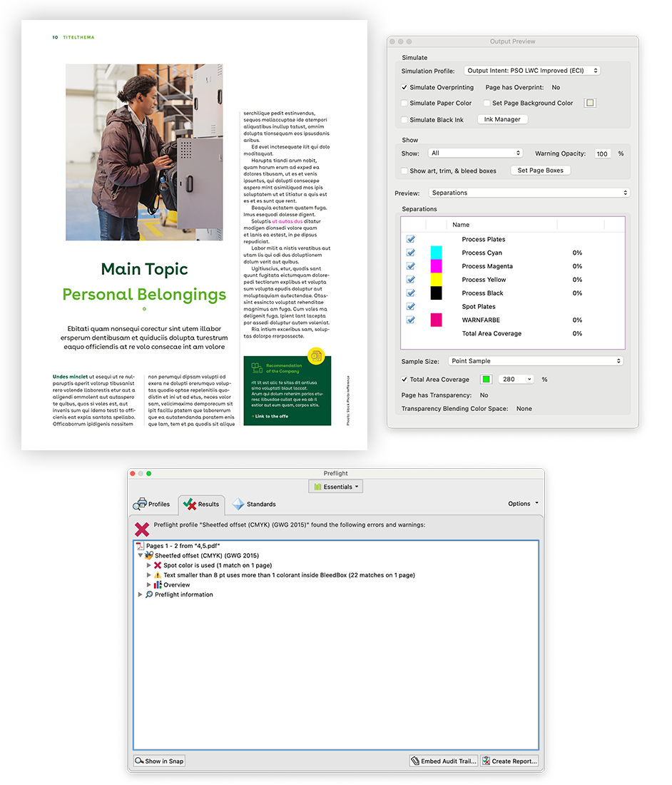Uncheck the Process Cyan plate
The width and height of the screenshot is (672, 785).
pos(411,253)
